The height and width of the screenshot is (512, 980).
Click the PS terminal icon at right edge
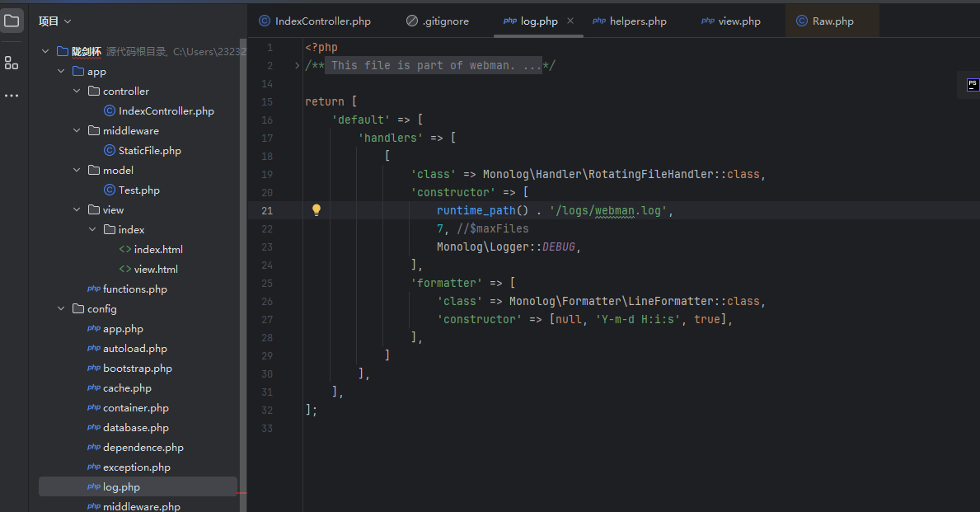click(x=973, y=84)
